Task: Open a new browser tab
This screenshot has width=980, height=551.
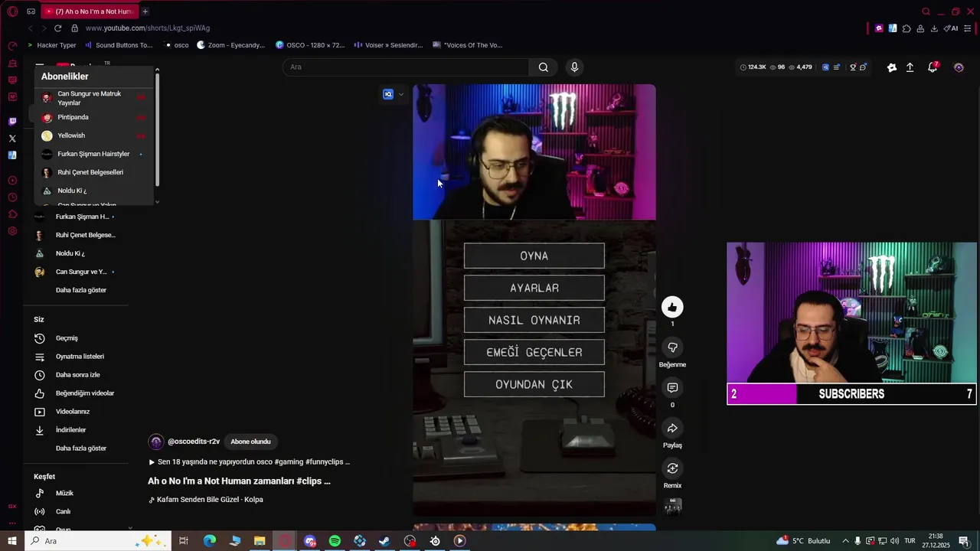Action: [x=145, y=11]
